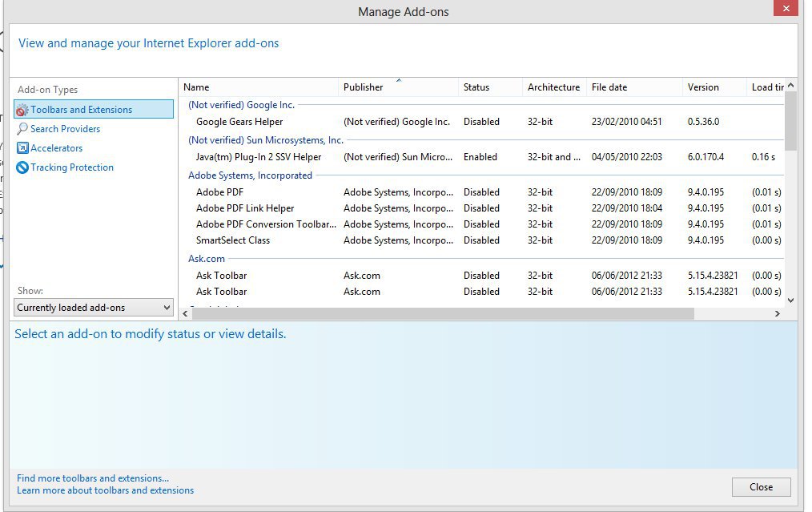Click the Accelerators icon

[22, 148]
